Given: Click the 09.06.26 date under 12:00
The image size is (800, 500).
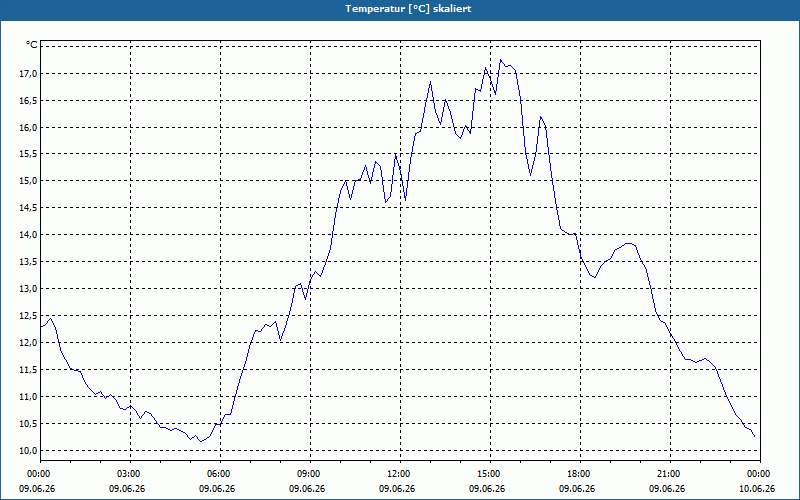Looking at the screenshot, I should [397, 489].
